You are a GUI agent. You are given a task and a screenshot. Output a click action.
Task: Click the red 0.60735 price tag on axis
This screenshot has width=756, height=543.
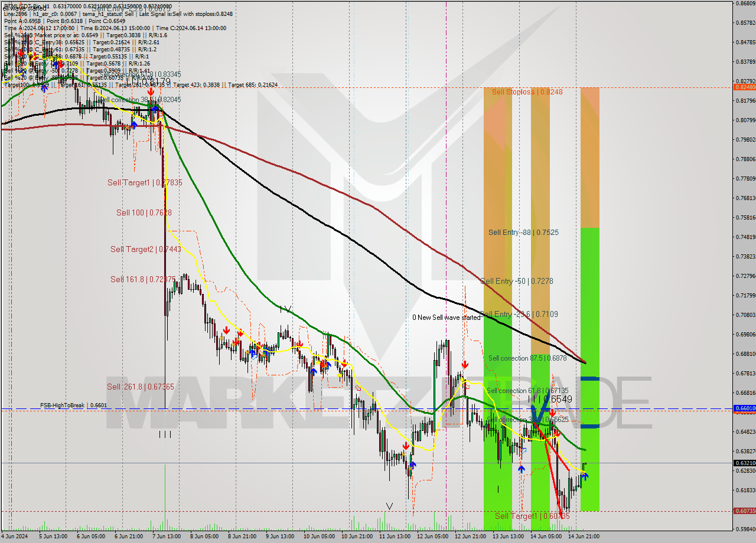point(744,511)
